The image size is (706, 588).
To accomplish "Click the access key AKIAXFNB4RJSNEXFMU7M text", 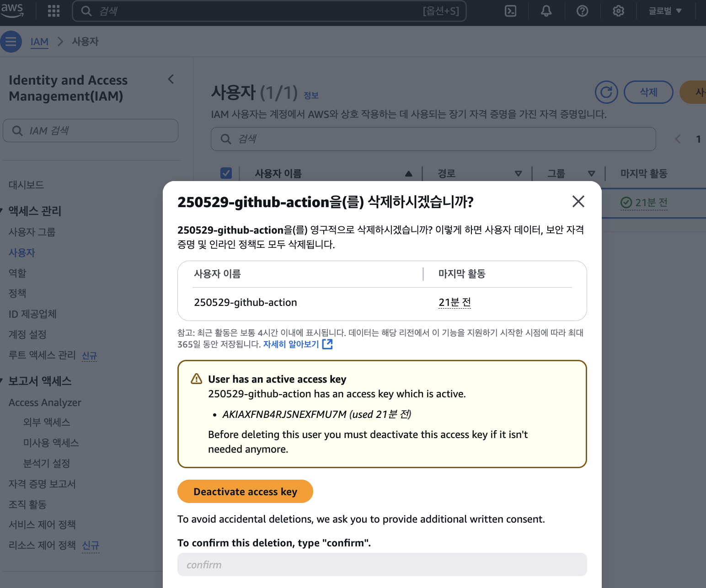I will pos(284,414).
